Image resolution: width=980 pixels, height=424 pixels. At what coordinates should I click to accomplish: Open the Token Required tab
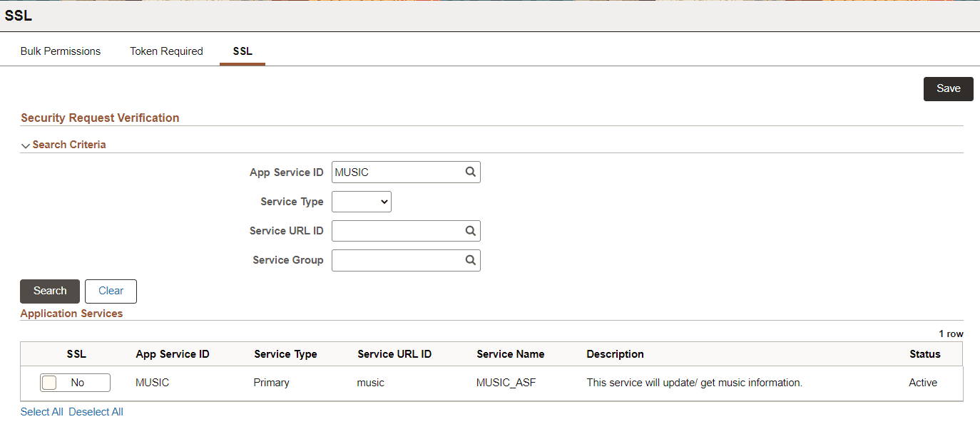(166, 51)
